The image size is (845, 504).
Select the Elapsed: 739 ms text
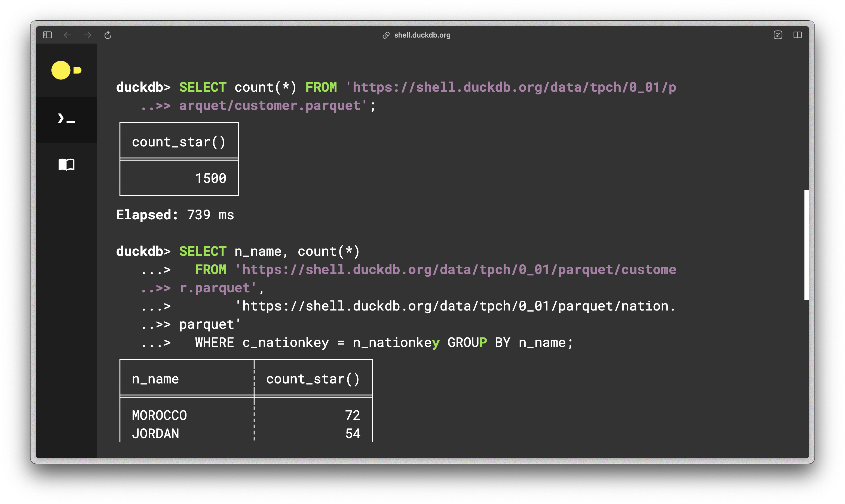pyautogui.click(x=175, y=214)
